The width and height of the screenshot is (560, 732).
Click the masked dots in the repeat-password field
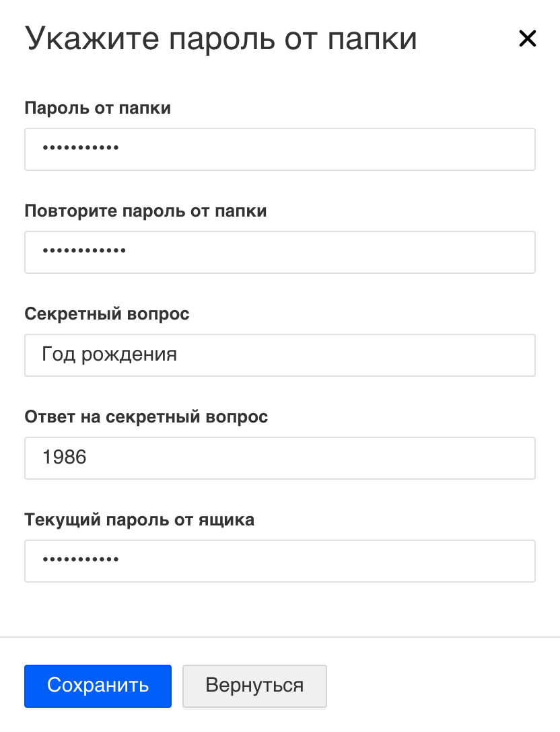point(84,252)
